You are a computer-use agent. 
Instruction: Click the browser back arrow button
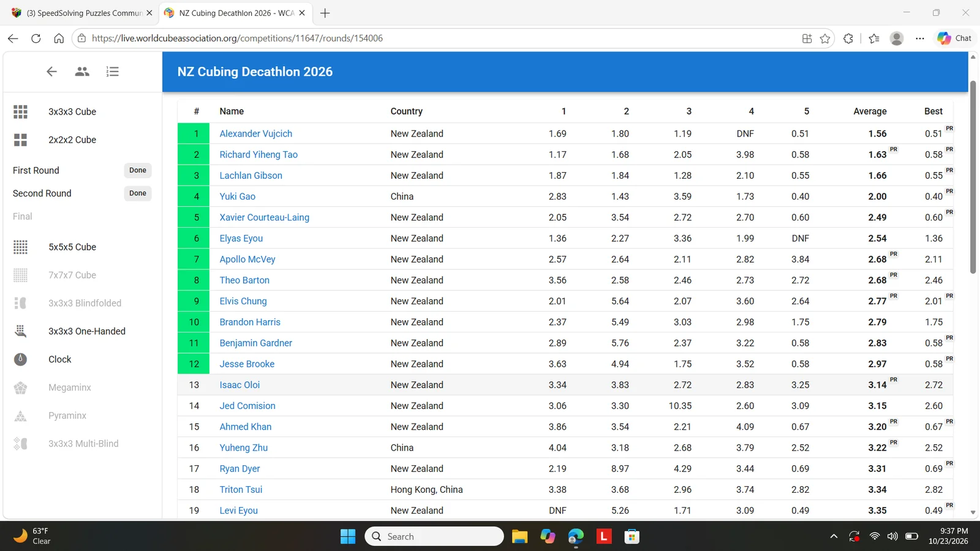click(x=13, y=38)
